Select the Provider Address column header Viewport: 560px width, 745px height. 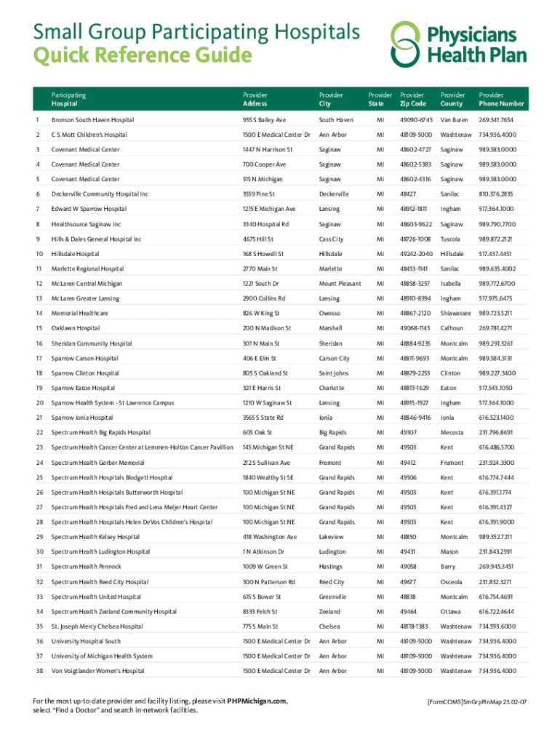[255, 100]
